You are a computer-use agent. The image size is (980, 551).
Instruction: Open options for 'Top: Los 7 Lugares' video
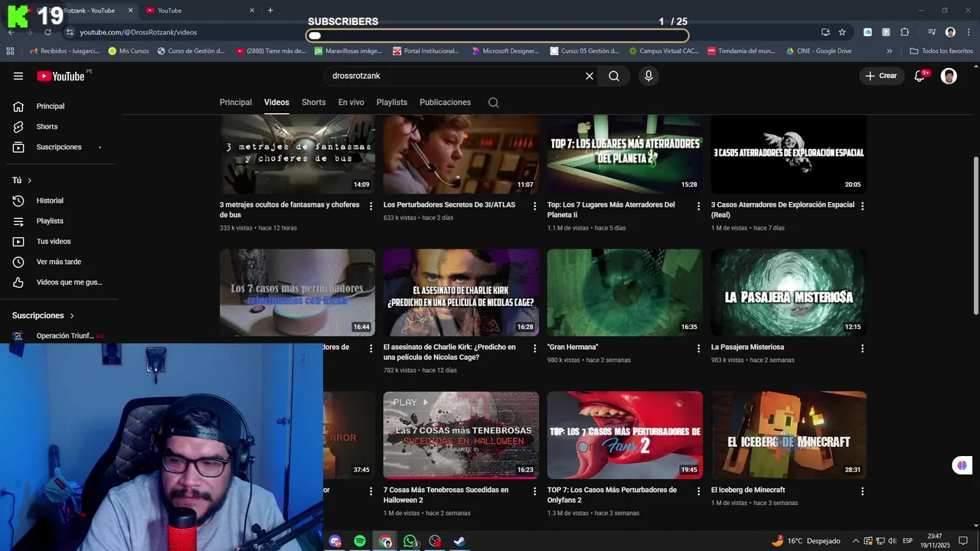tap(698, 206)
